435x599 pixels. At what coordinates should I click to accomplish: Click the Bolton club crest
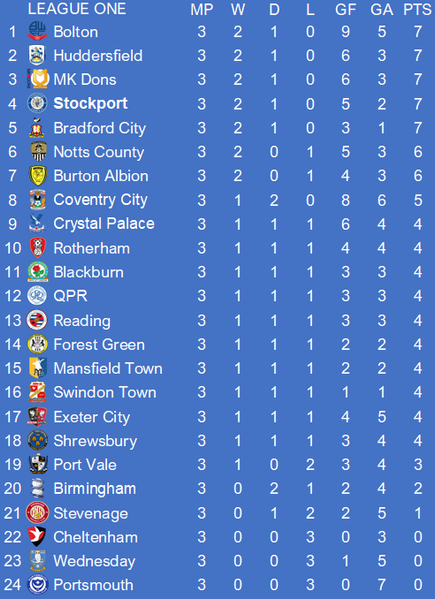pyautogui.click(x=37, y=31)
